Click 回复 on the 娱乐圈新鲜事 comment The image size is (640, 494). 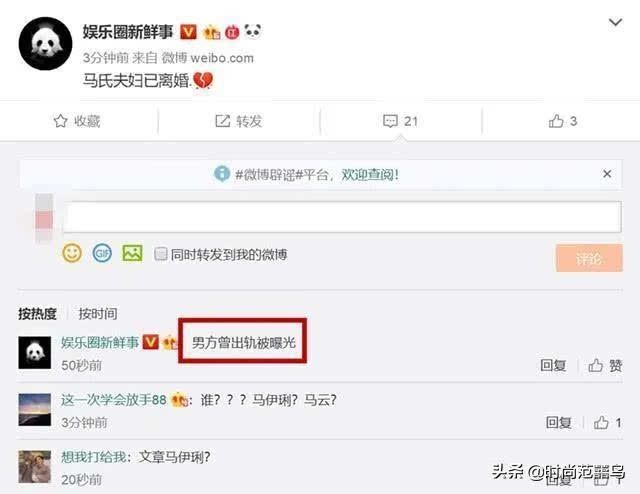coord(553,365)
